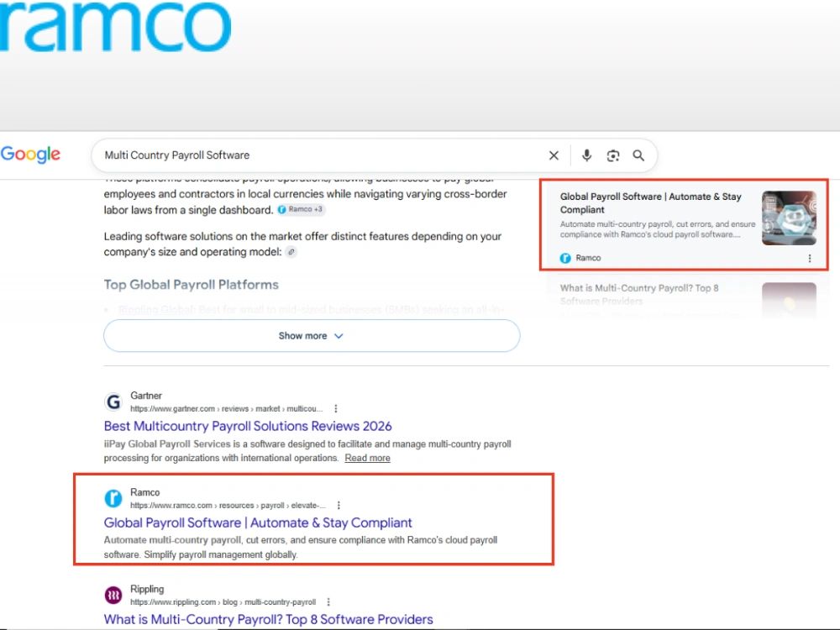
Task: Open Google Lens image search icon
Action: tap(613, 155)
